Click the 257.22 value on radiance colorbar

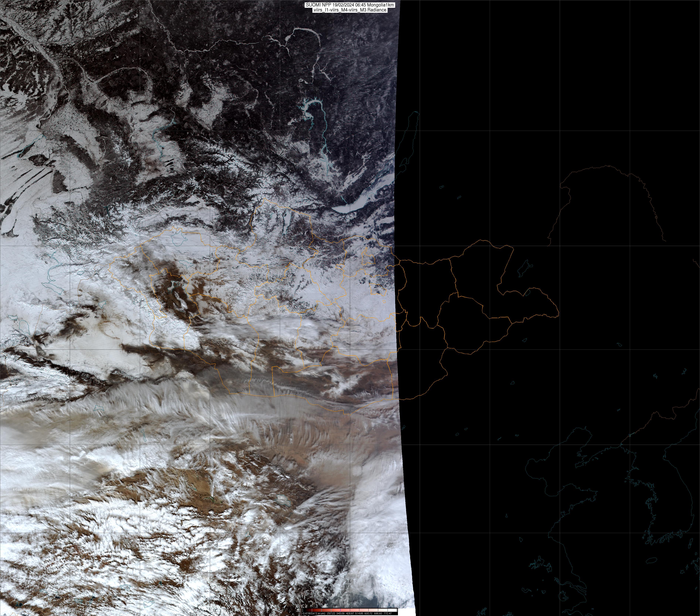coord(331,613)
